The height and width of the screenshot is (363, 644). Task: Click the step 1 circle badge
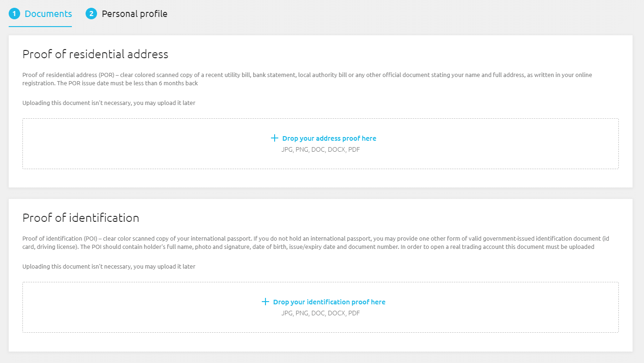(14, 14)
